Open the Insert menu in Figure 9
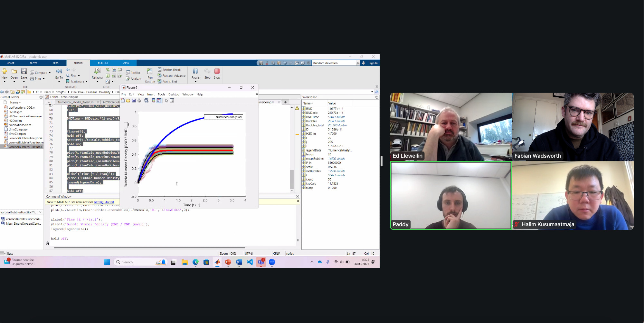 tap(151, 94)
